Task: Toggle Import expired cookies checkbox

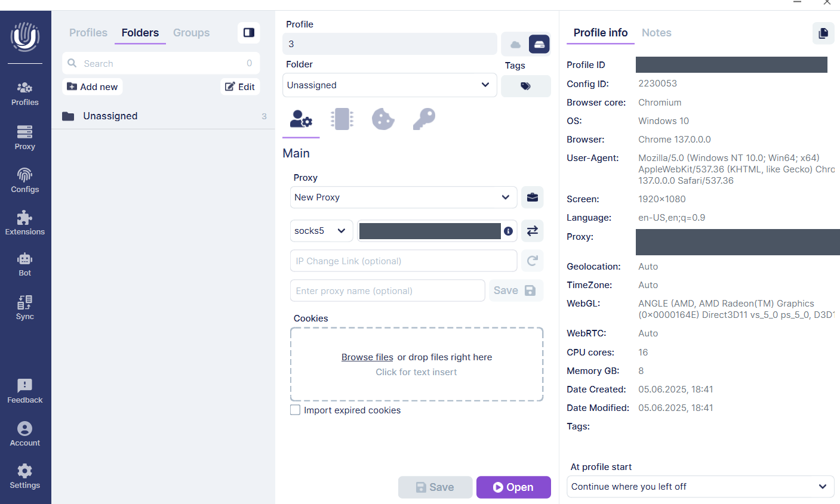Action: [295, 410]
